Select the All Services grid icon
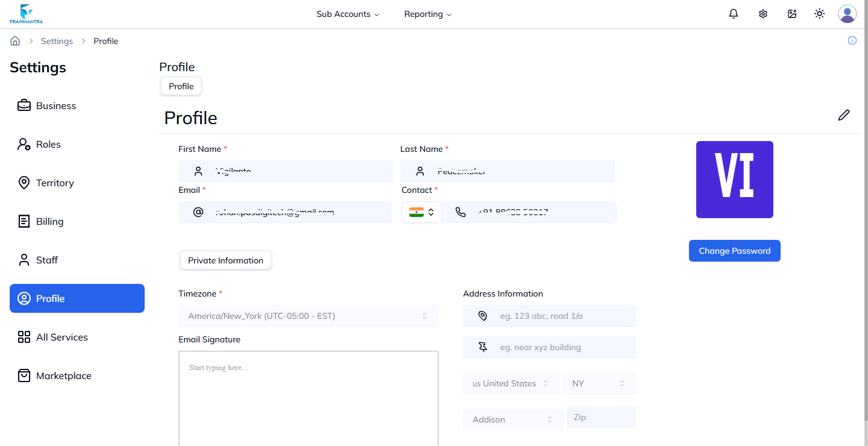This screenshot has height=446, width=868. [x=24, y=337]
